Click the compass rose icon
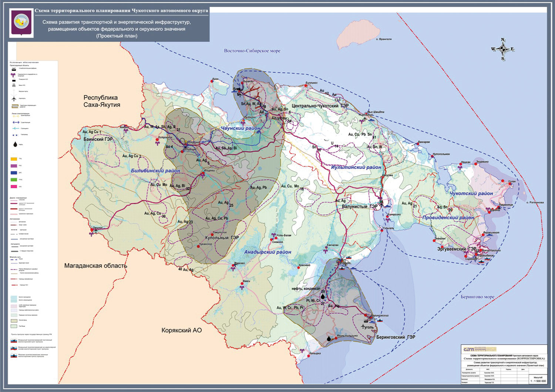The image size is (555, 392). pos(503,49)
